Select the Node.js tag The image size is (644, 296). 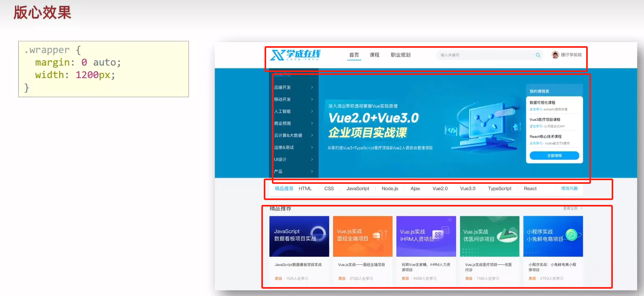[x=390, y=189]
